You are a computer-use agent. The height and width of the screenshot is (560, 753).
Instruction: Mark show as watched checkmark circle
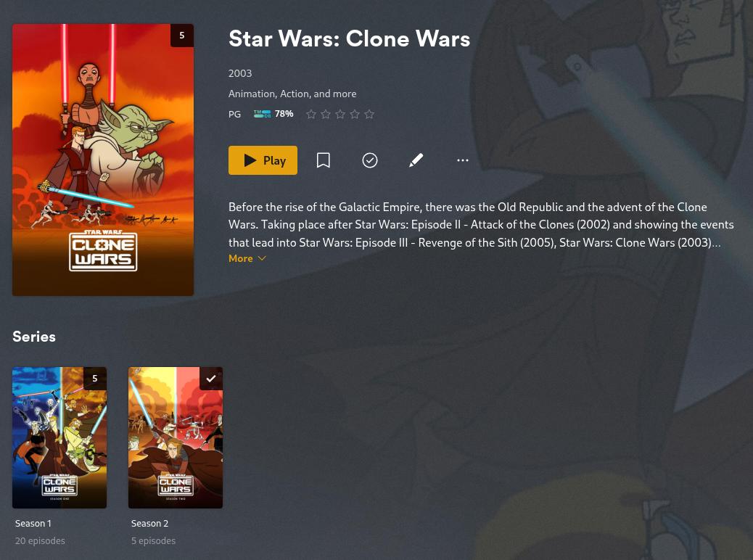click(x=370, y=160)
